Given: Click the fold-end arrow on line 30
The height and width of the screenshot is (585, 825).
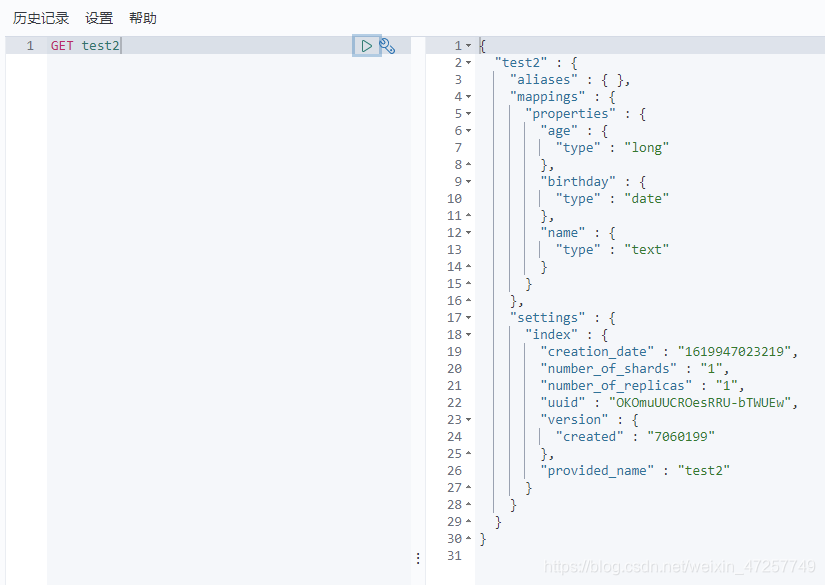Looking at the screenshot, I should coord(468,539).
